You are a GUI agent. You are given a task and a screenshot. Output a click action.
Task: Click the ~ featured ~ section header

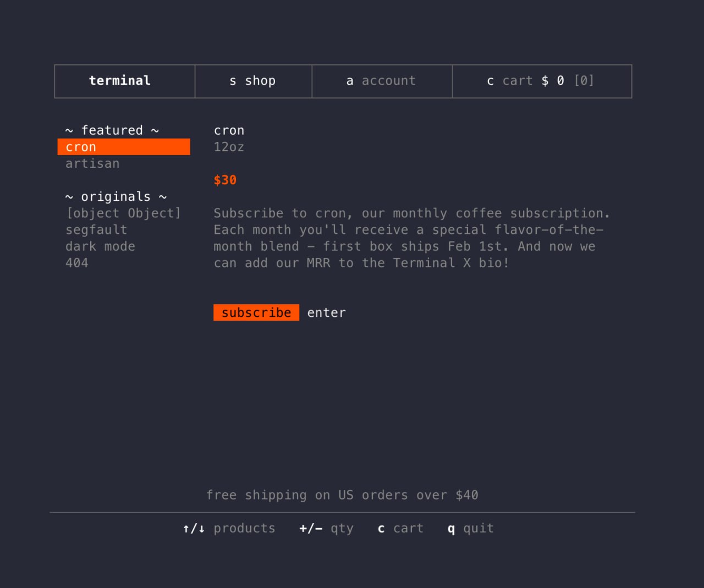click(112, 130)
